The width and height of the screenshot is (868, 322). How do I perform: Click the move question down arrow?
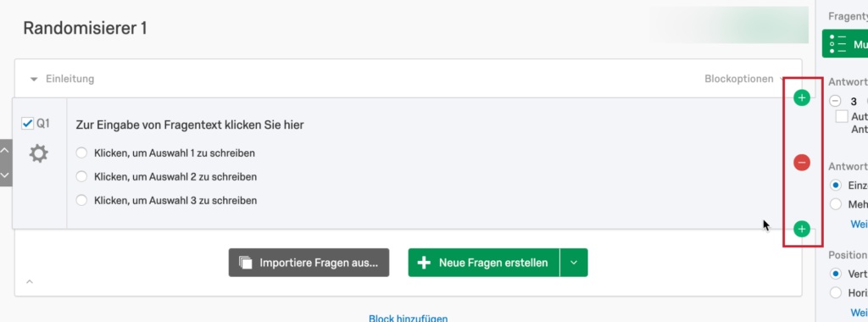[x=5, y=175]
